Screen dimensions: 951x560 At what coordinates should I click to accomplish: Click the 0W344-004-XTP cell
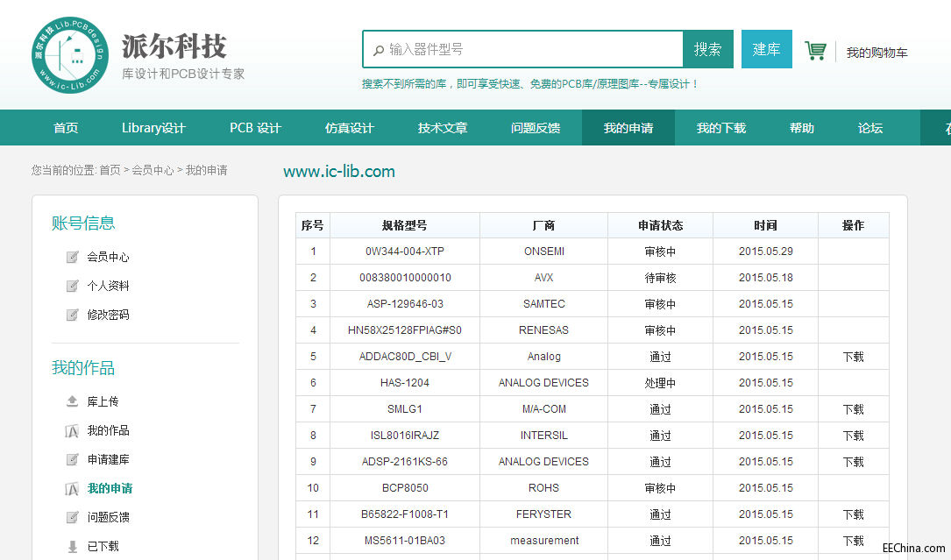[x=405, y=252]
